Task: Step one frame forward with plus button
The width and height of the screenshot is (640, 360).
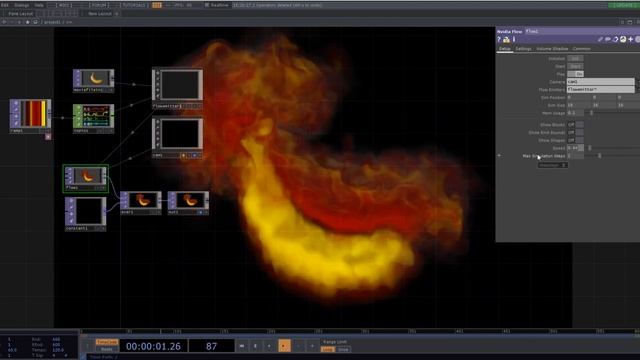Action: 312,346
